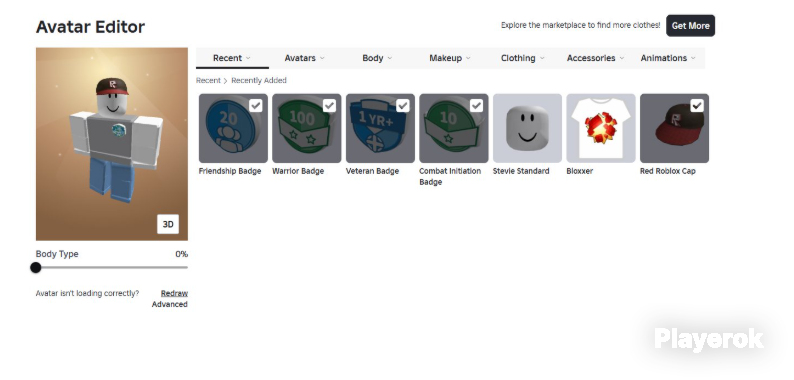Image resolution: width=794 pixels, height=380 pixels.
Task: Toggle the 3D avatar view button
Action: (168, 224)
